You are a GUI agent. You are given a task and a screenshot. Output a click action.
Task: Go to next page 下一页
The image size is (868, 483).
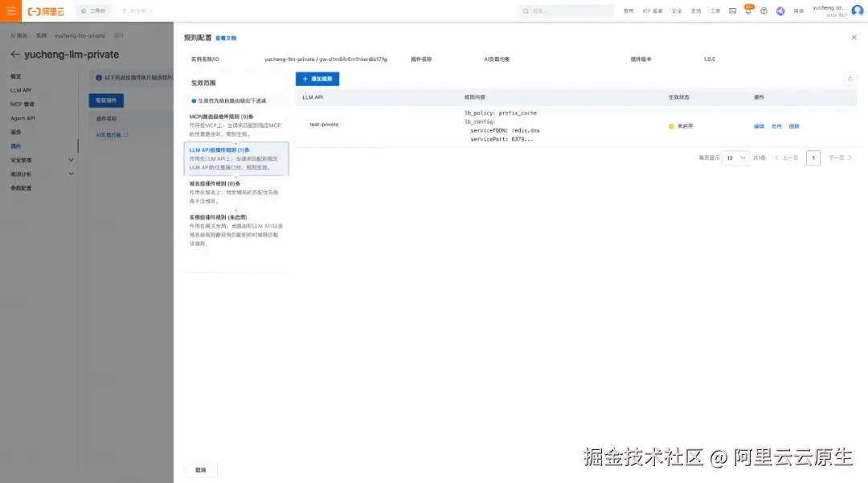(x=840, y=158)
